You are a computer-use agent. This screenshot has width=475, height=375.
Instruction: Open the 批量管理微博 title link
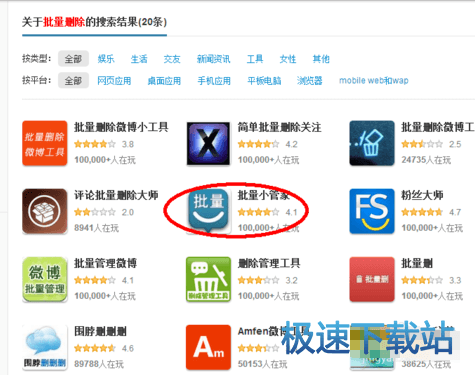[105, 263]
